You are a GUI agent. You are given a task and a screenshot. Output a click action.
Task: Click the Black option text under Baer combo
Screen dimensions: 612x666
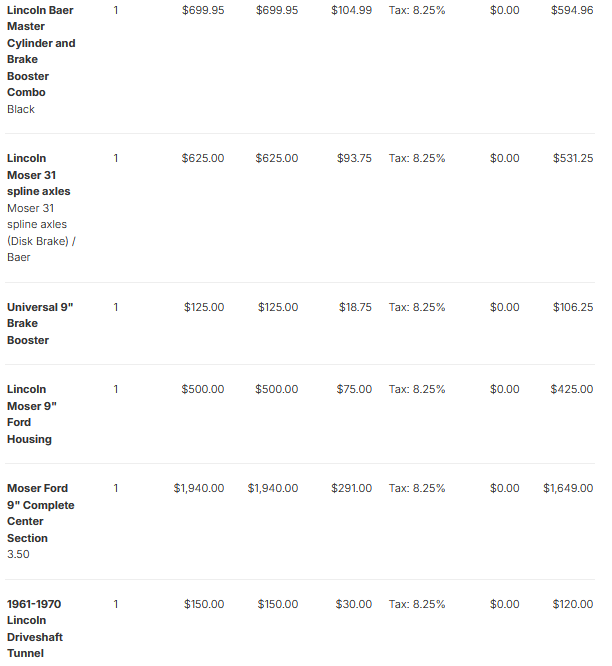(x=21, y=109)
